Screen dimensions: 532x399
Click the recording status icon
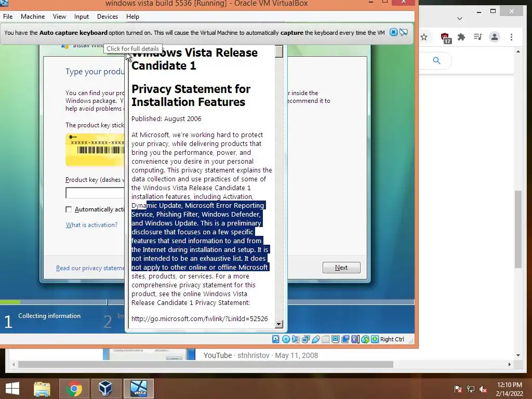coord(345,339)
